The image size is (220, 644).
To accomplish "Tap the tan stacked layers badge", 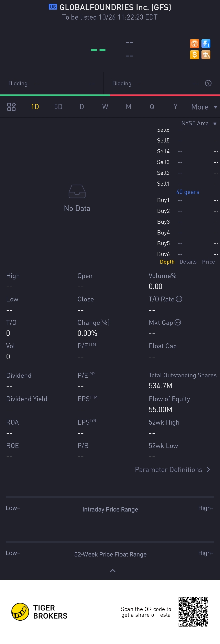I will tap(206, 55).
